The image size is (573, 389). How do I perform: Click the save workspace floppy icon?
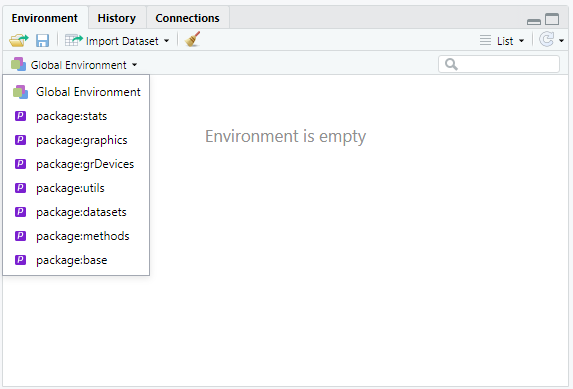42,40
